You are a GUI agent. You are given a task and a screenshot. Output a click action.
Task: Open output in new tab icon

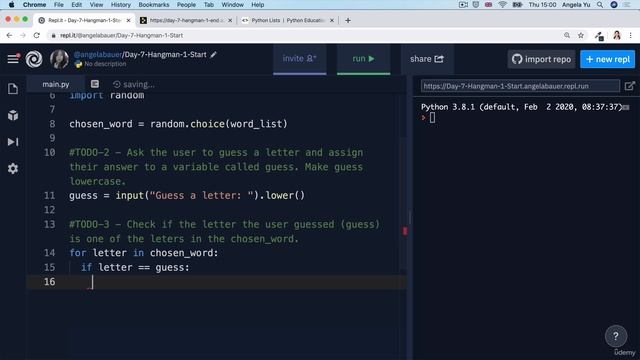click(x=629, y=86)
